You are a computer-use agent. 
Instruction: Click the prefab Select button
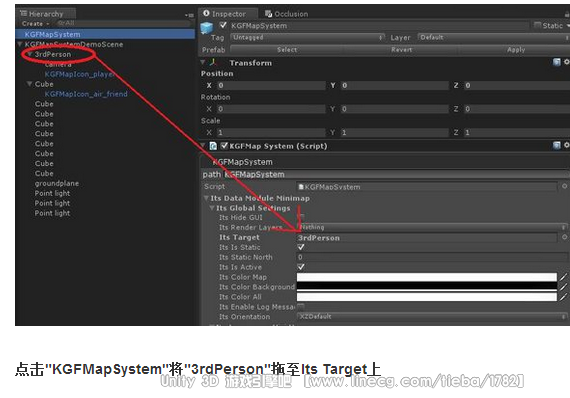287,49
